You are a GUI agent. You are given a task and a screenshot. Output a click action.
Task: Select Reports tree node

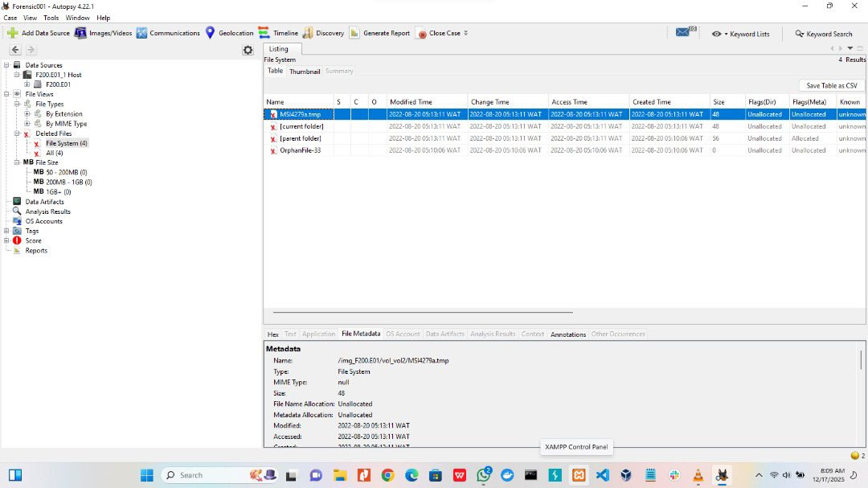click(36, 250)
